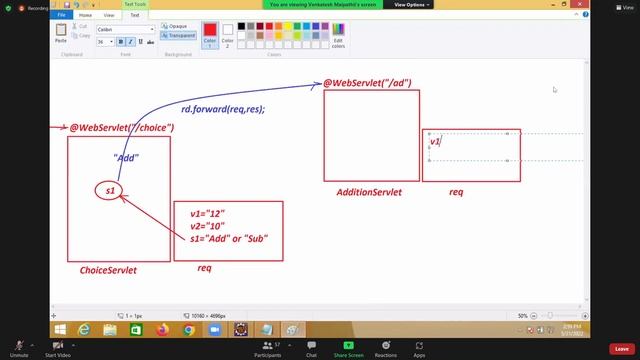Click the Zoom View button at top right

[625, 7]
